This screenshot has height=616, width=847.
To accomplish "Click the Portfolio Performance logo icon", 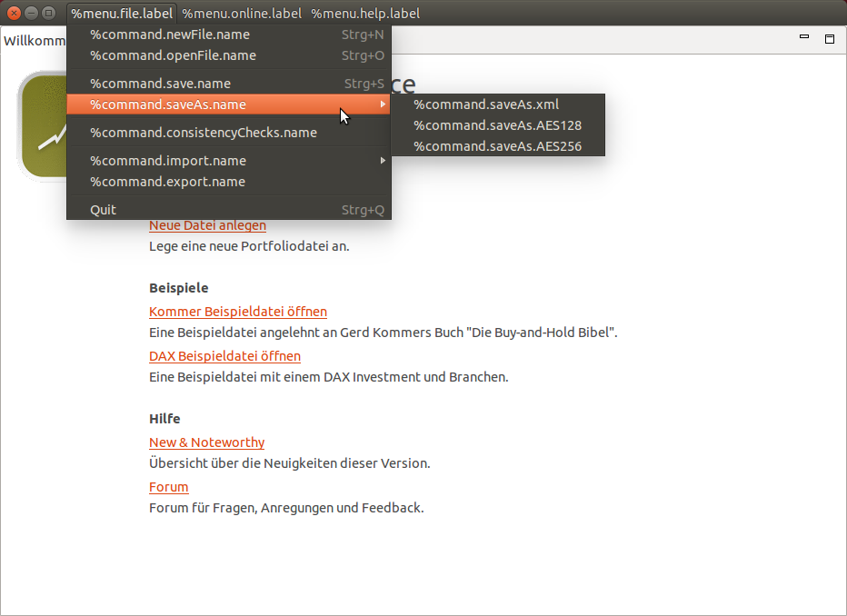I will point(42,127).
